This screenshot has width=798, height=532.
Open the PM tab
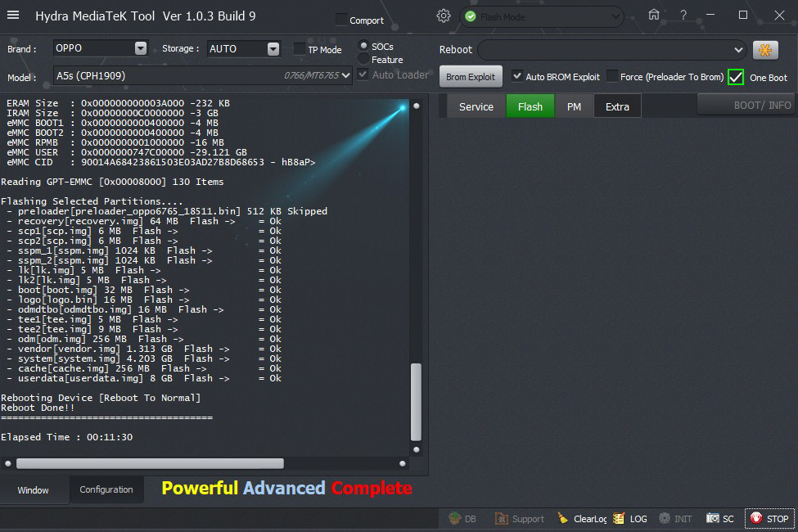(x=574, y=106)
